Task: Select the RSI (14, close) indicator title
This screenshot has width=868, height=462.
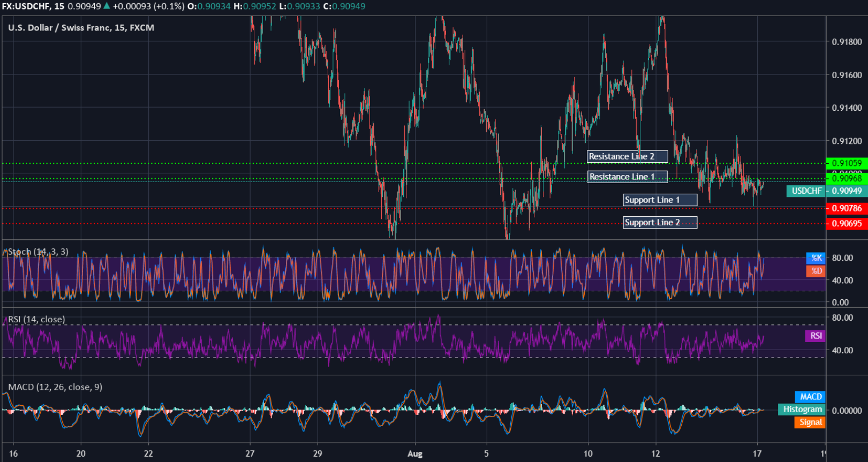Action: point(36,320)
